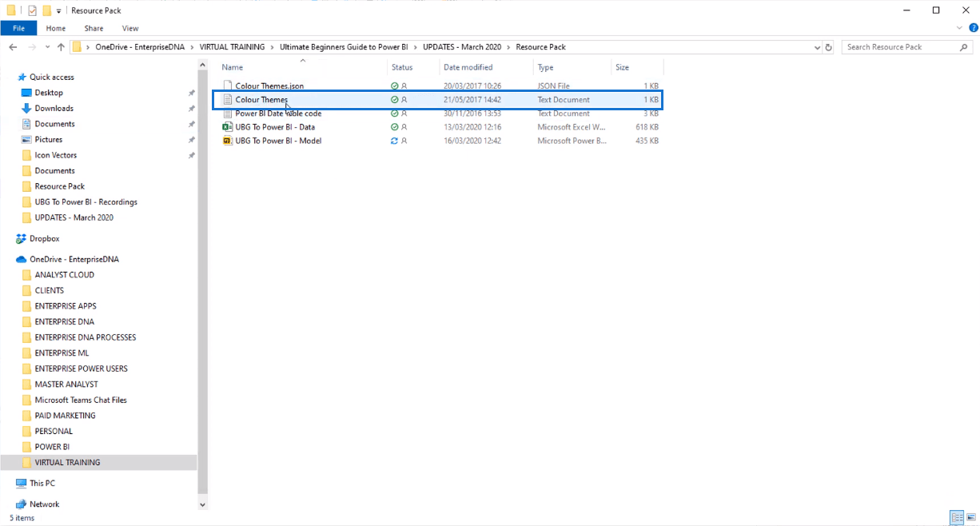
Task: Open Microsoft Teams Chat Files folder
Action: [x=80, y=400]
